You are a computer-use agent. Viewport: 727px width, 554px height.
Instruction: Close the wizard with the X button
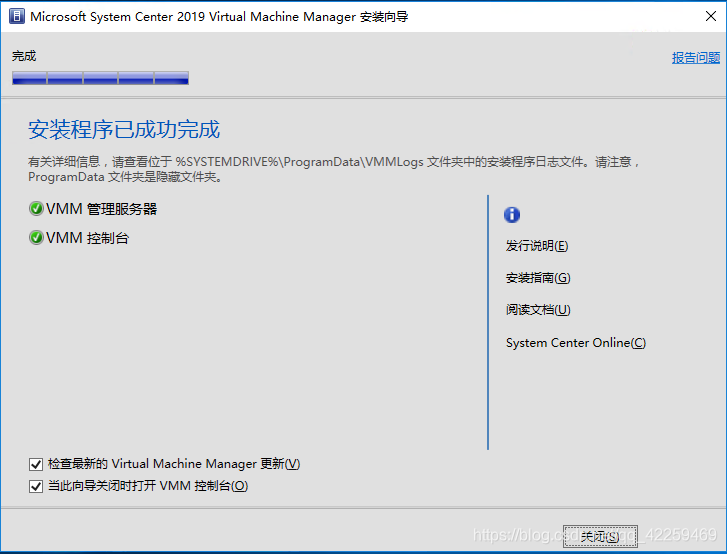coord(710,16)
